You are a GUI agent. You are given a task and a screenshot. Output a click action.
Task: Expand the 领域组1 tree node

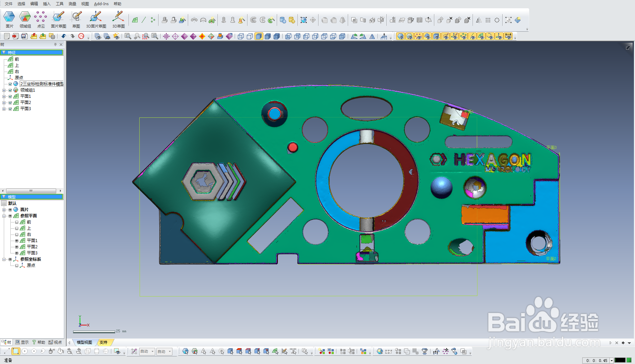[x=4, y=90]
